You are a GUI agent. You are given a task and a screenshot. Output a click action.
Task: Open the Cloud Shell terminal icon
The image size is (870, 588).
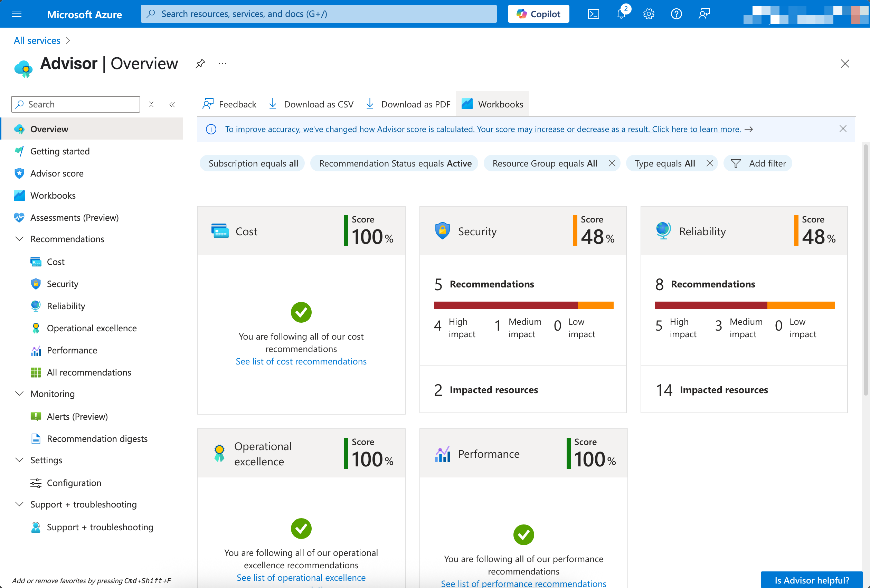click(x=593, y=14)
